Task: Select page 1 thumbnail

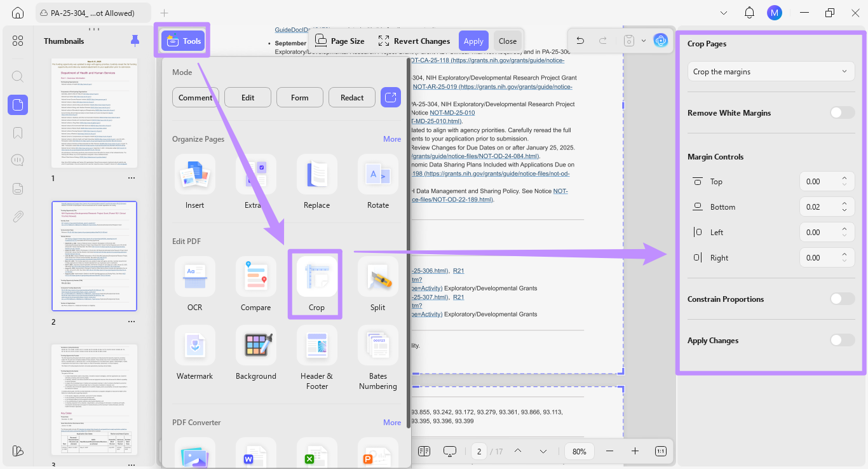Action: pyautogui.click(x=94, y=113)
